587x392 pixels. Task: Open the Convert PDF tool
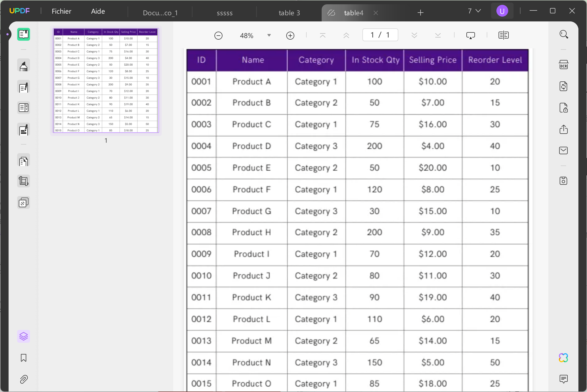[x=563, y=86]
